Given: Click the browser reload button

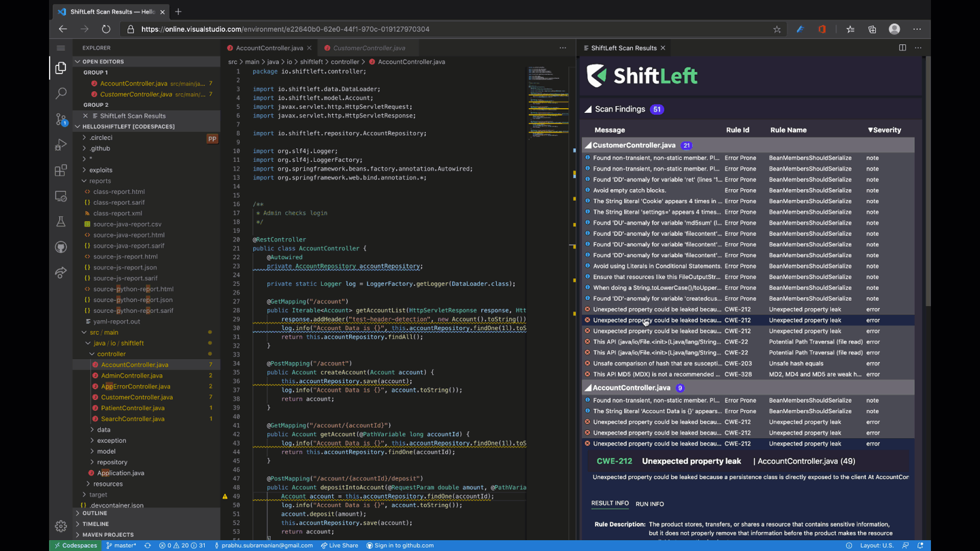Looking at the screenshot, I should click(106, 29).
